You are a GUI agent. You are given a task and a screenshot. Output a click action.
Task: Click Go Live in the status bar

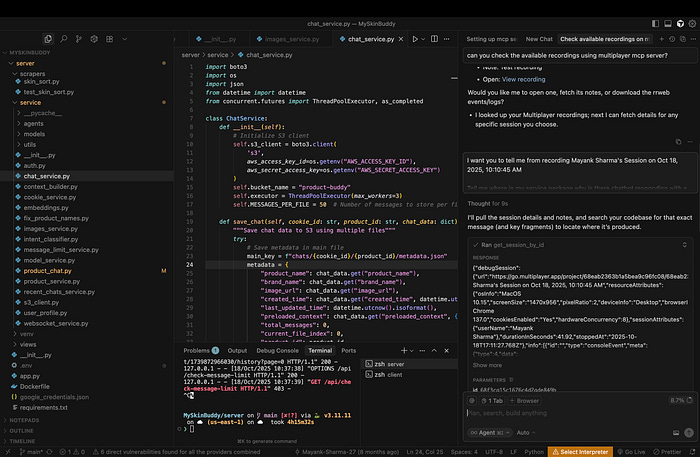(631, 452)
